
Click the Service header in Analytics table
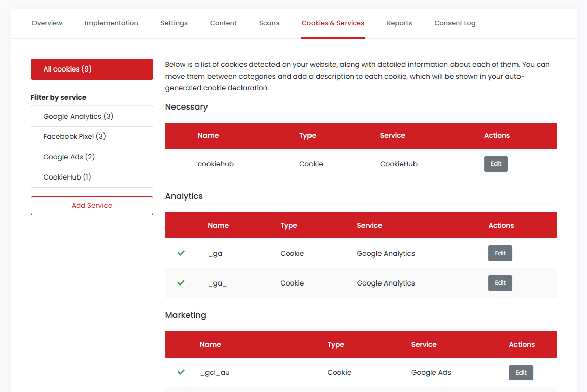[369, 226]
